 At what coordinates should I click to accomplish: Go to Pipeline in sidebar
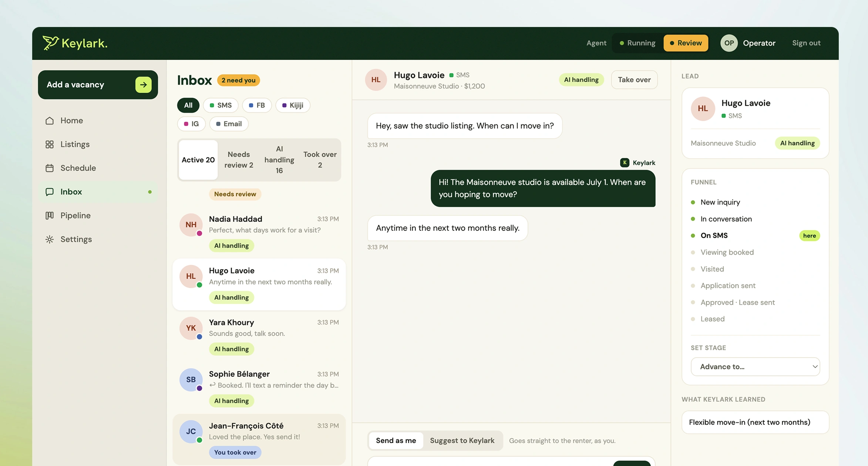[x=98, y=215]
